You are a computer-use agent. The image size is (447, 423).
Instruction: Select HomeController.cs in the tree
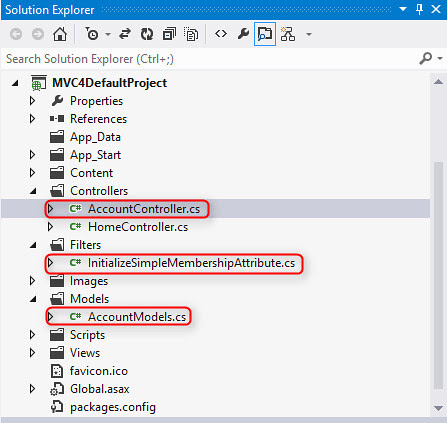click(138, 227)
